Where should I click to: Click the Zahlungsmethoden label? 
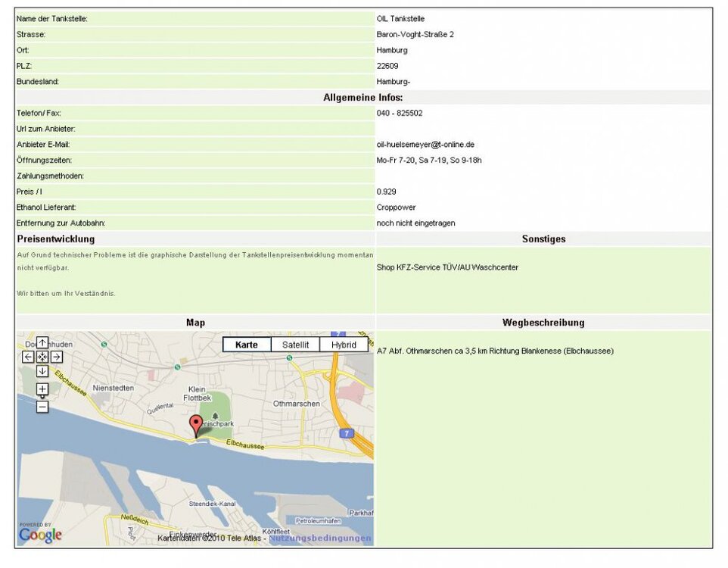50,176
